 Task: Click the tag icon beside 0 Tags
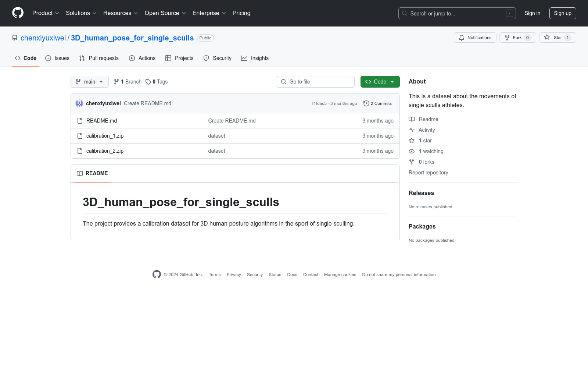tap(148, 82)
